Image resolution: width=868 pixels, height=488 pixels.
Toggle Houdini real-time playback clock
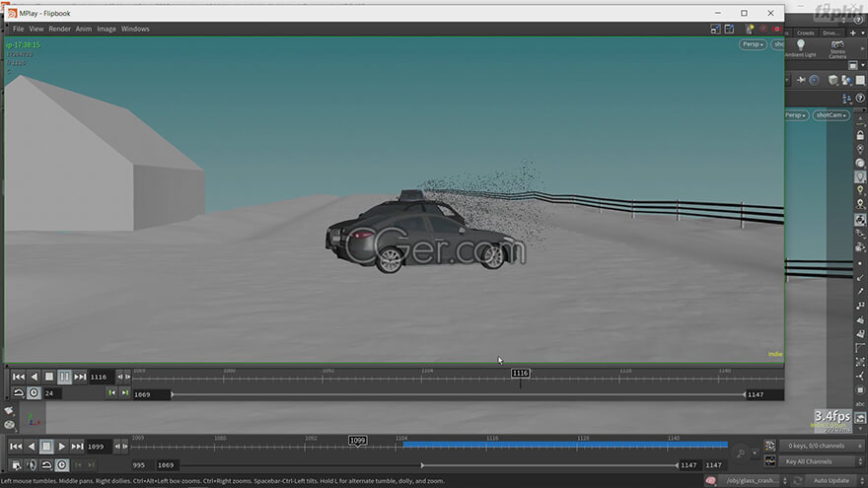62,465
